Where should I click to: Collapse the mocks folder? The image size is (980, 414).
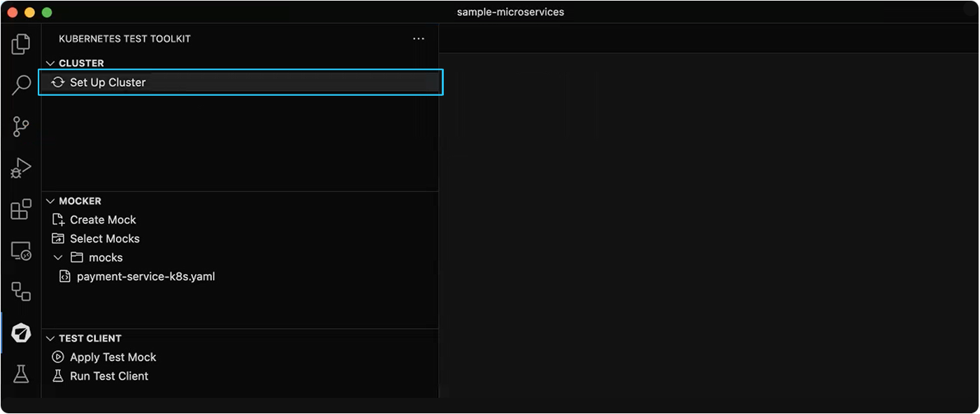(59, 257)
